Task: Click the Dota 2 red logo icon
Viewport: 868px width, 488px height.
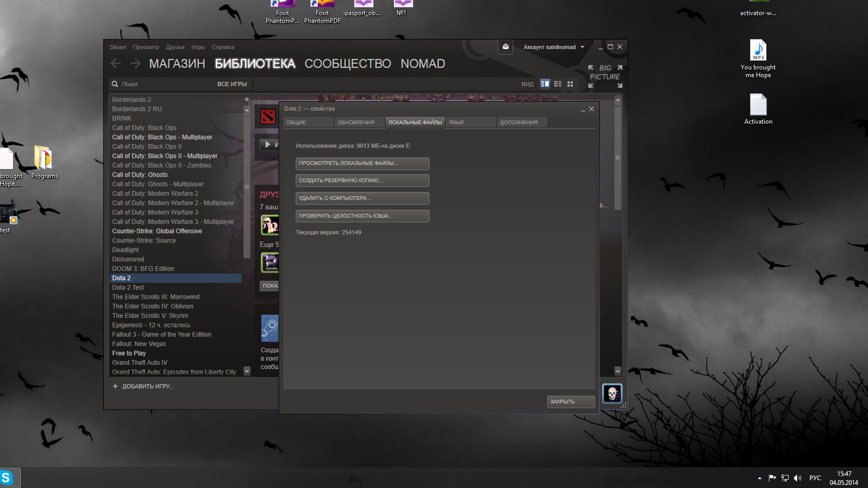Action: 268,116
